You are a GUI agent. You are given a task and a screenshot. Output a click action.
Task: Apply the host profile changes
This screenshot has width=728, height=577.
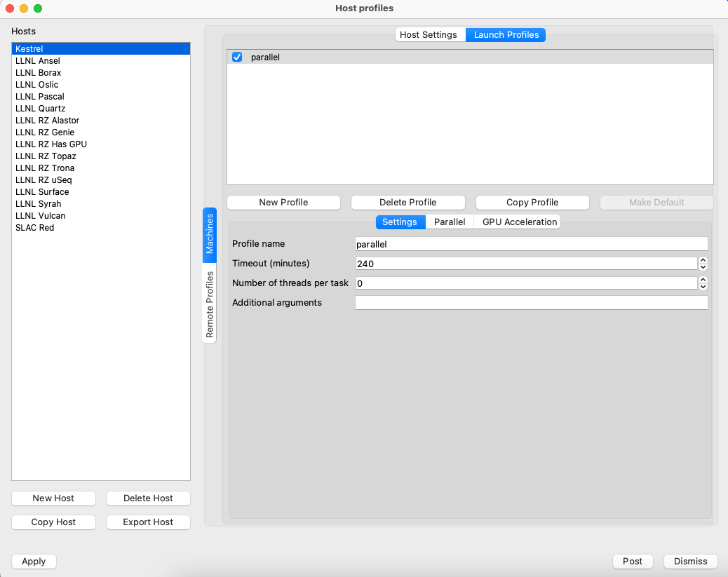coord(34,561)
